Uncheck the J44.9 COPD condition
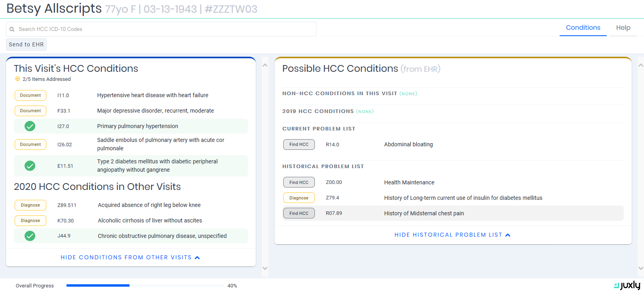 tap(30, 236)
